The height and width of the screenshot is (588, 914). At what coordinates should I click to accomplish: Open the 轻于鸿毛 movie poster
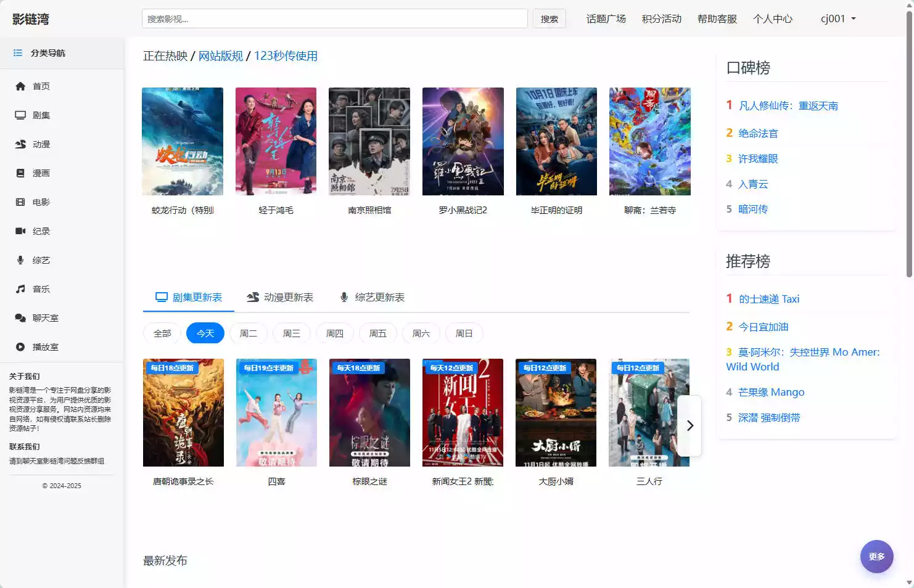[x=276, y=141]
